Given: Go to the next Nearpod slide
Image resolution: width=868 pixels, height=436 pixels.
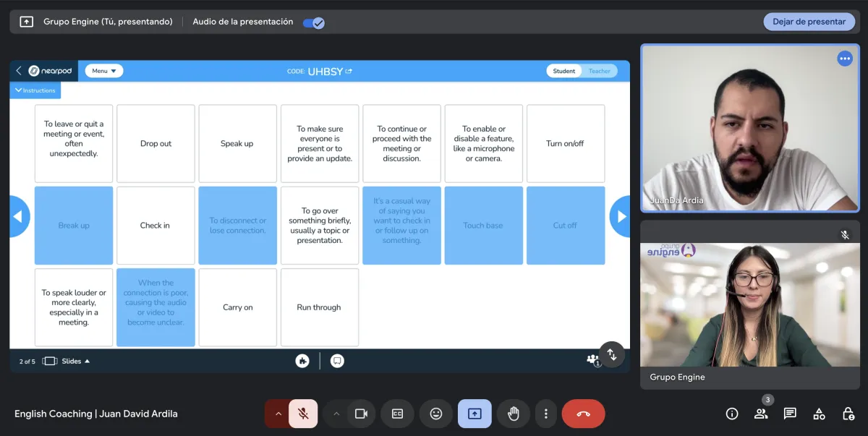Looking at the screenshot, I should point(620,216).
